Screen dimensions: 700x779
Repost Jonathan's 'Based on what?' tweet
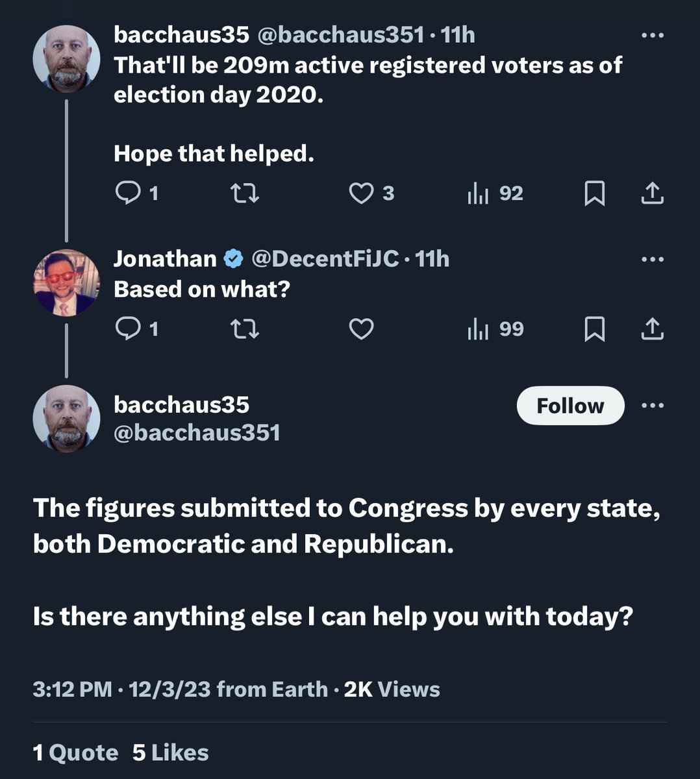click(245, 329)
